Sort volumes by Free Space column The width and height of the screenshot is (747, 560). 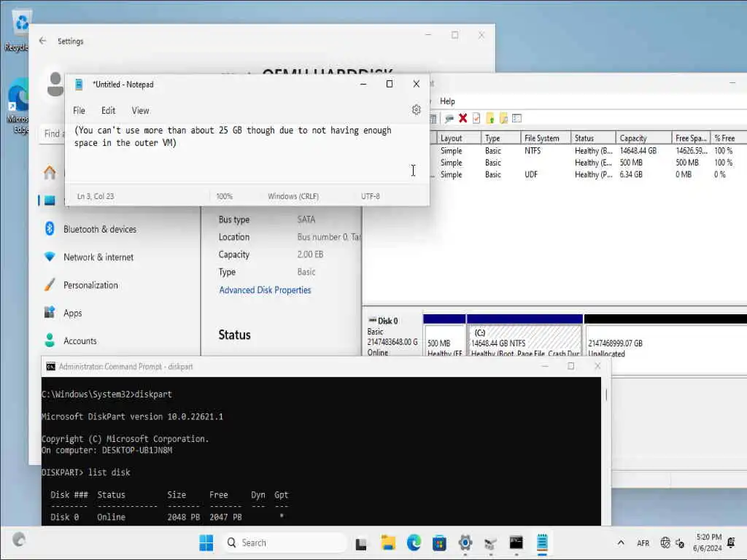pos(691,138)
